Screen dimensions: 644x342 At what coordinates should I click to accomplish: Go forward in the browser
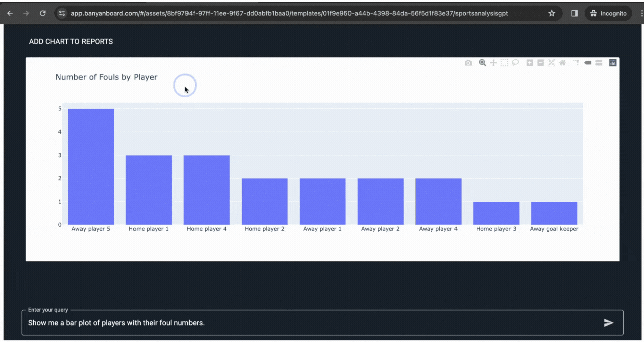tap(26, 13)
